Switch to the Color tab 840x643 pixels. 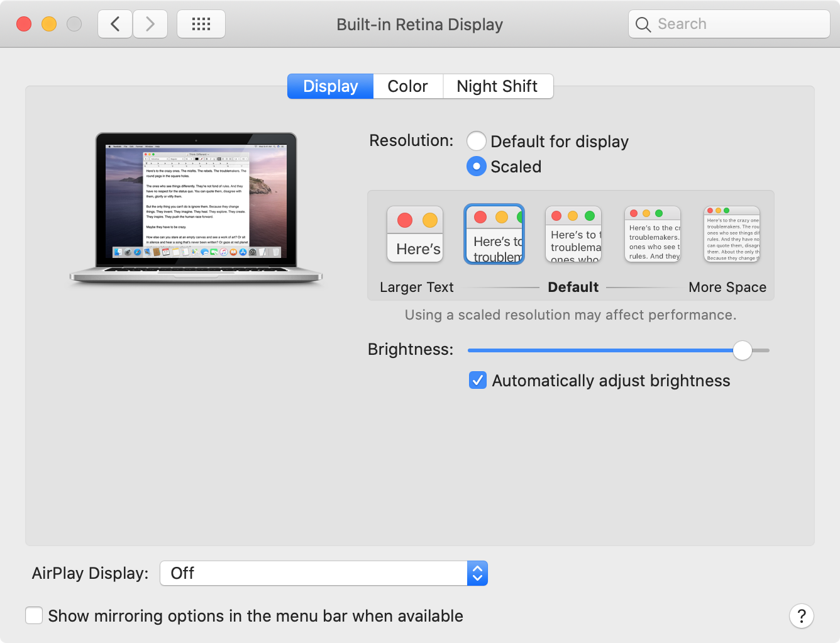408,86
